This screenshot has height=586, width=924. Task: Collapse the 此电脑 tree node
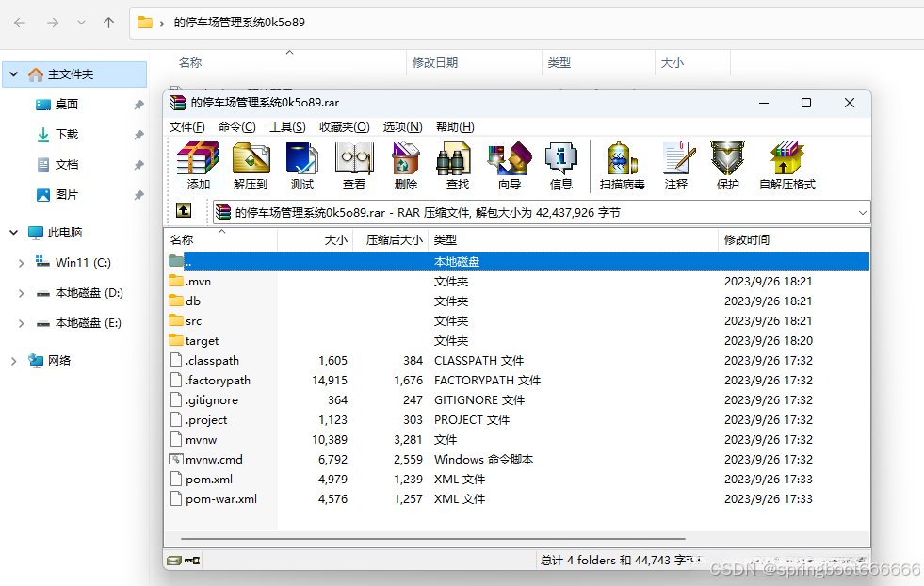(14, 233)
